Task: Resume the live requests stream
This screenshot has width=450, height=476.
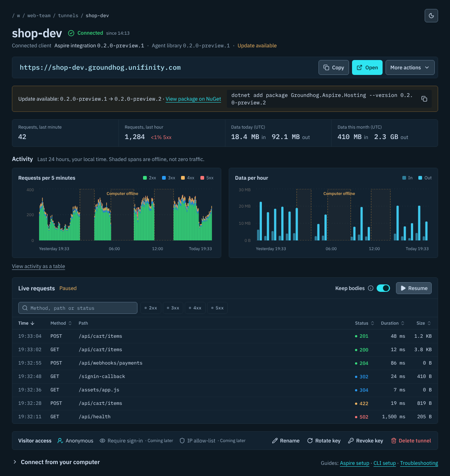Action: (x=414, y=288)
